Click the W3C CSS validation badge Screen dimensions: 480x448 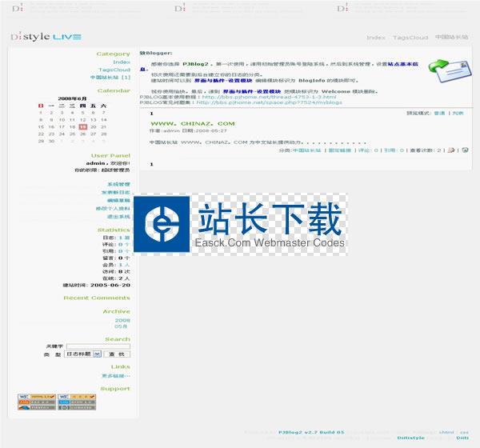point(76,397)
